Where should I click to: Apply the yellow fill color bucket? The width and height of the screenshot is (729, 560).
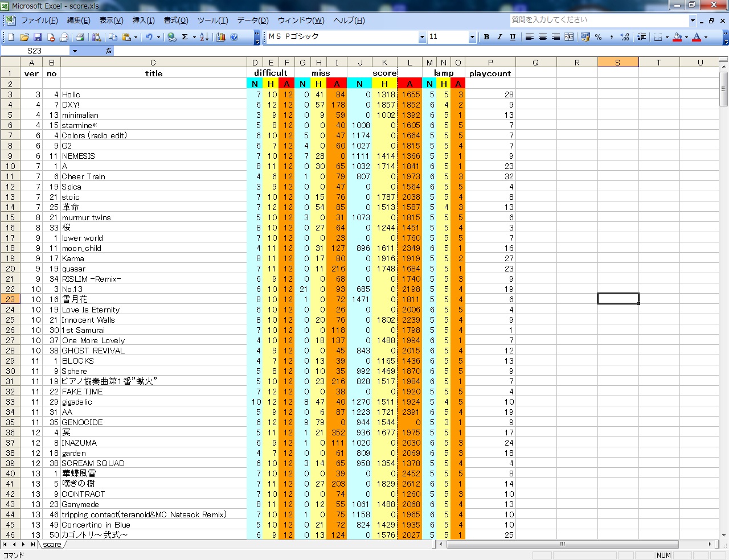click(677, 37)
